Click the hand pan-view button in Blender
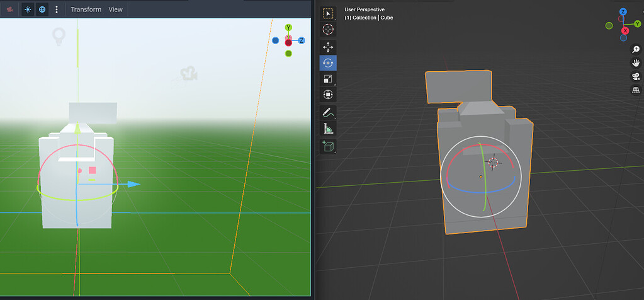This screenshot has height=300, width=644. pos(636,63)
